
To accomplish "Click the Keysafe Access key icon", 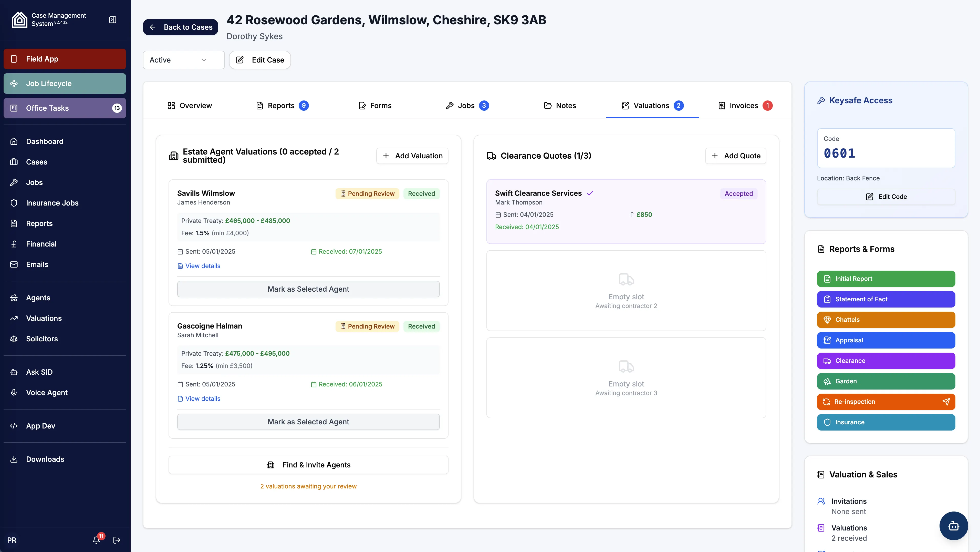I will 821,100.
